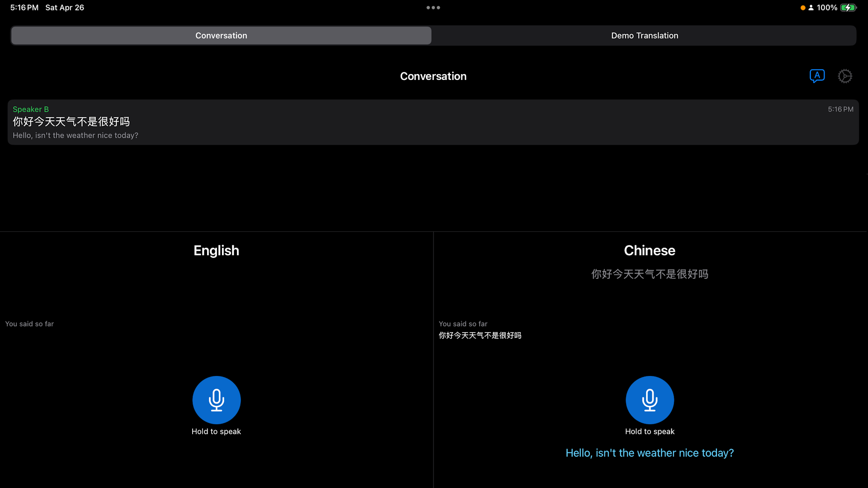Click the gray Chinese transcript below Chinese heading
This screenshot has width=868, height=488.
650,274
